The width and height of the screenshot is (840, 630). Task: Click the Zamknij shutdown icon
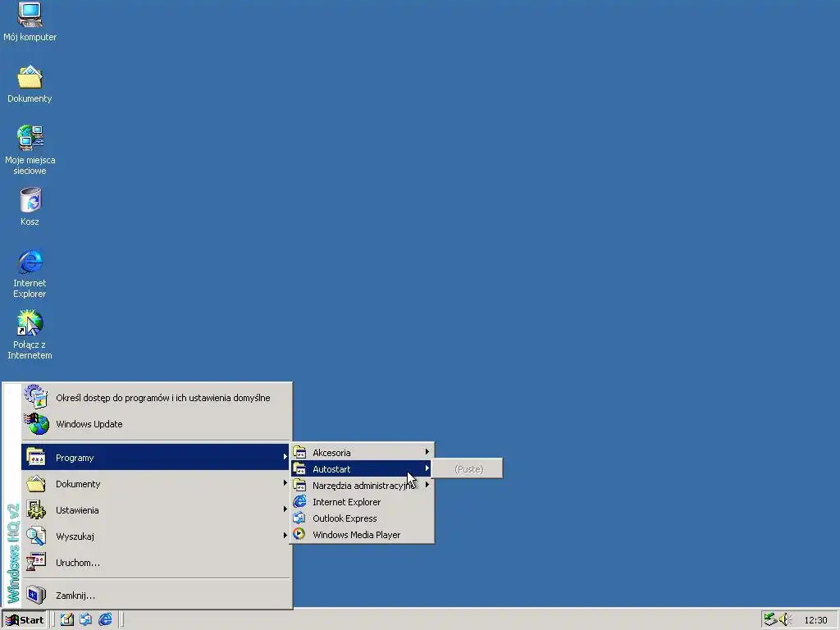pos(36,595)
